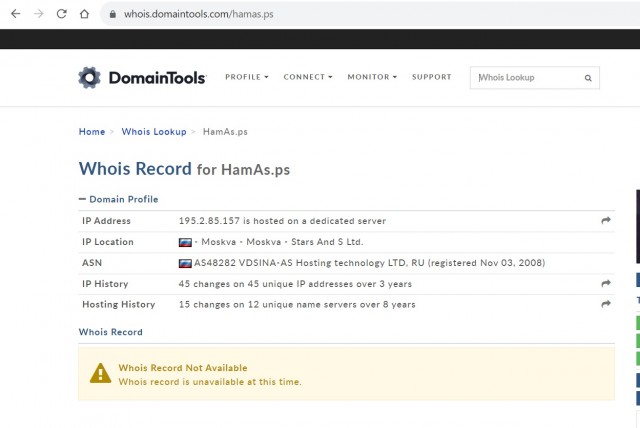The height and width of the screenshot is (428, 640).
Task: Click the Whois Record section heading
Action: (111, 332)
